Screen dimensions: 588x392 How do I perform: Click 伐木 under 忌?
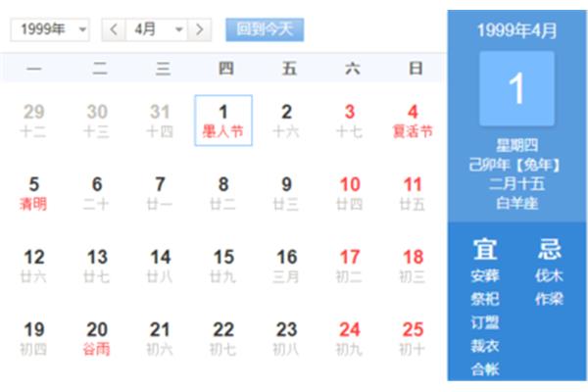(550, 275)
